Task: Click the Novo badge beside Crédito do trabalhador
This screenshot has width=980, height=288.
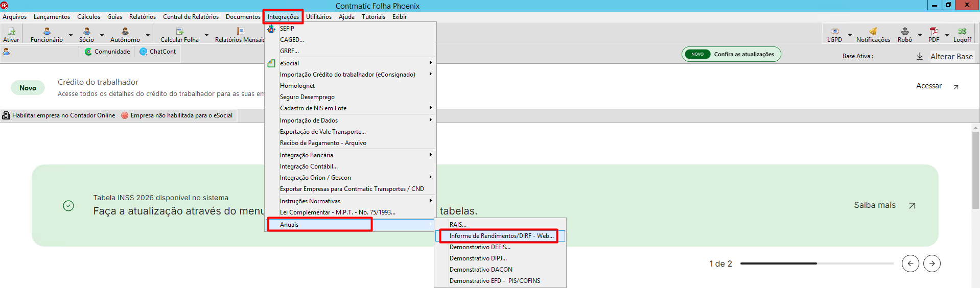Action: coord(28,88)
